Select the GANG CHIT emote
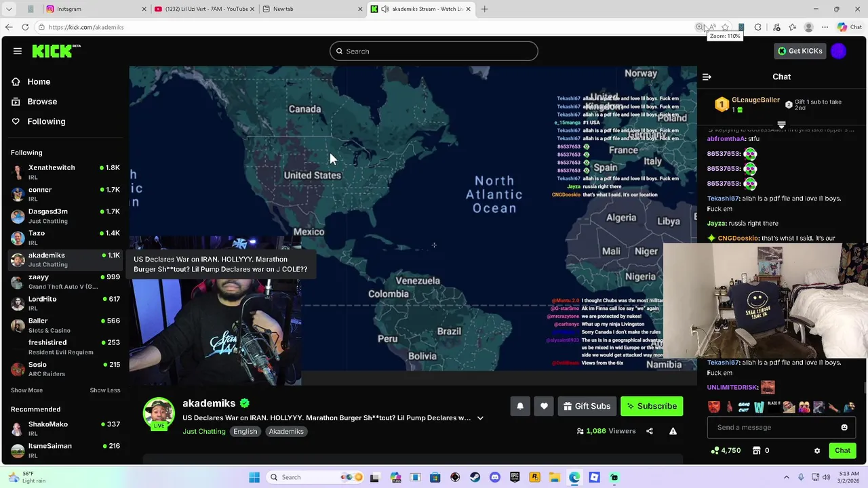This screenshot has width=868, height=488. coord(744,407)
